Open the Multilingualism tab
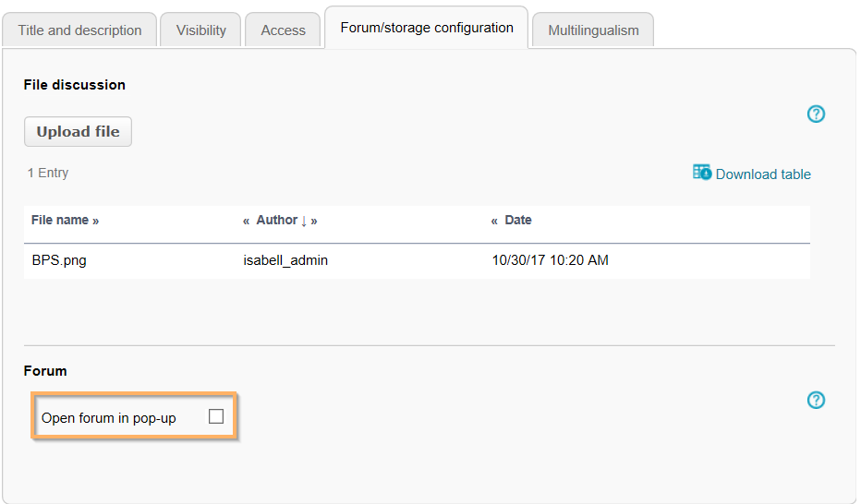 pos(593,30)
